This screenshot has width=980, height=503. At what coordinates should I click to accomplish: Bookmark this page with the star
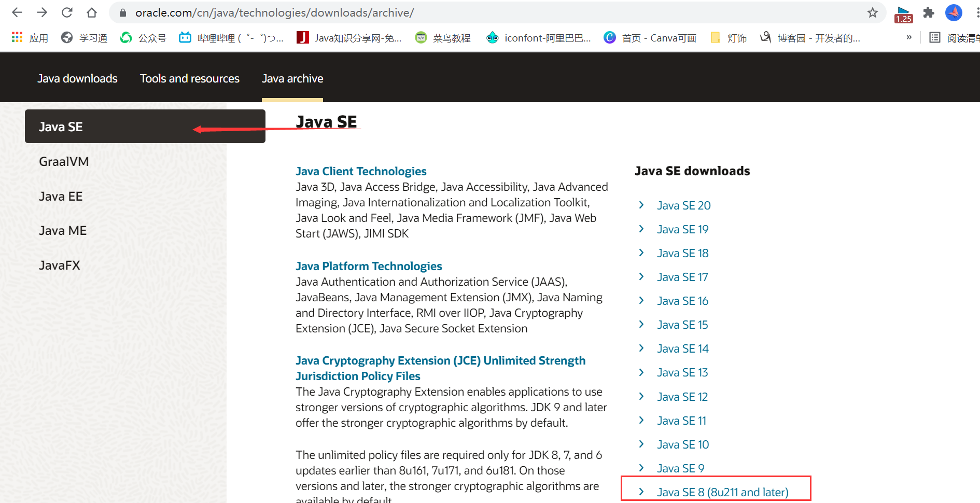(x=873, y=12)
